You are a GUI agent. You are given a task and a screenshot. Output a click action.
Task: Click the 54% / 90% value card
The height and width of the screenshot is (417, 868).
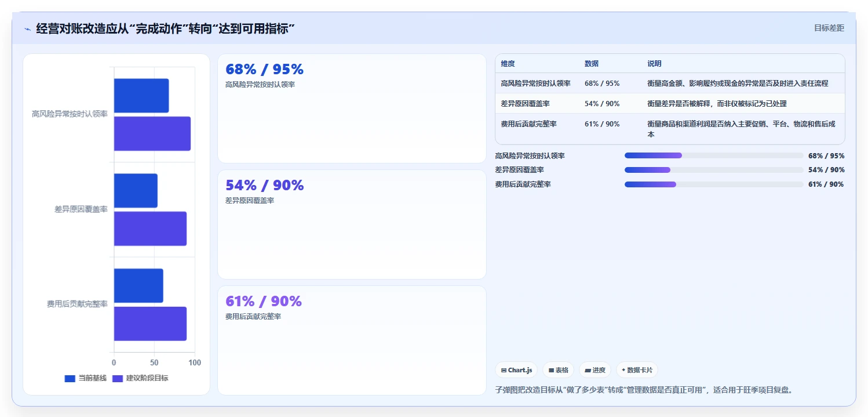pyautogui.click(x=352, y=224)
